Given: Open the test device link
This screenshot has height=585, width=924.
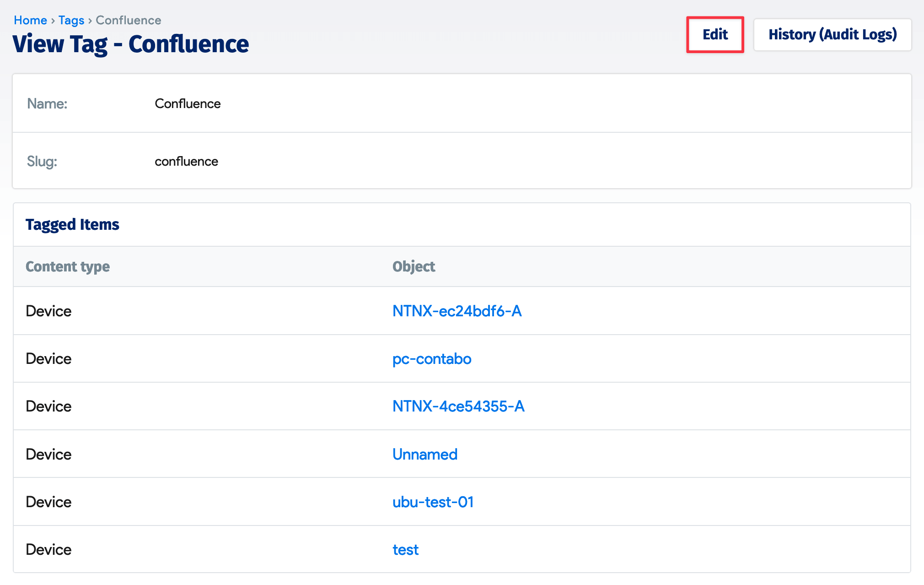Looking at the screenshot, I should [x=405, y=550].
